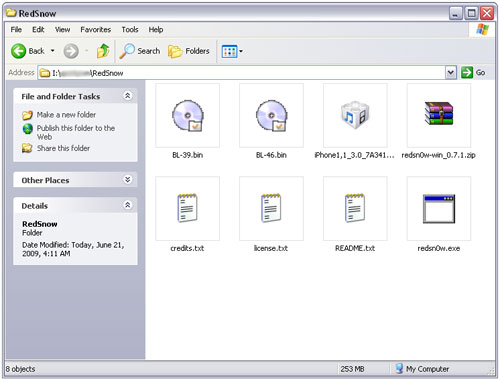Screen dimensions: 500x381
Task: Toggle the Folders pane button
Action: [x=189, y=51]
